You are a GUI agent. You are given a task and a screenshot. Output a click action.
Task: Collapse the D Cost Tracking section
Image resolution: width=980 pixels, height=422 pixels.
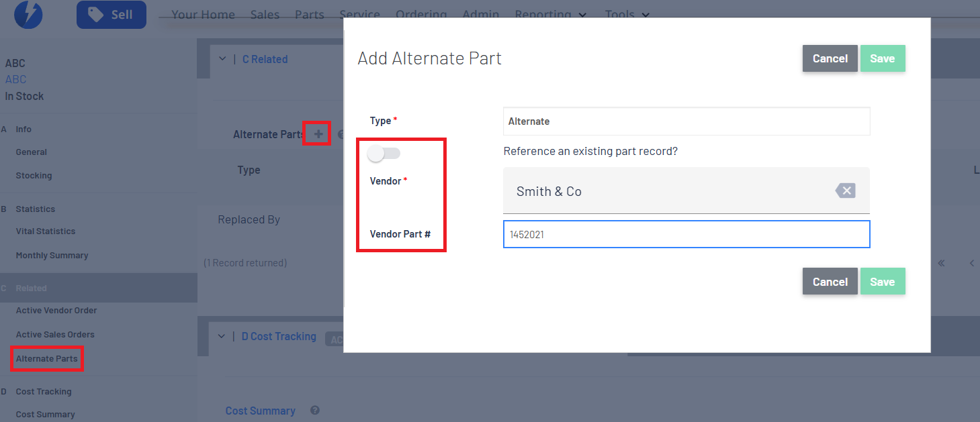(222, 336)
